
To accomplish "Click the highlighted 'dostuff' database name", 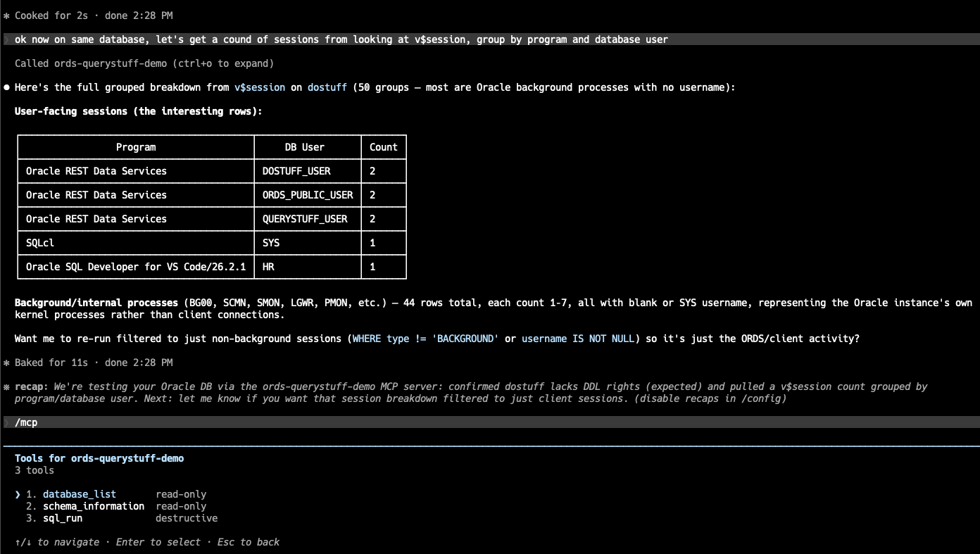I will pos(327,87).
